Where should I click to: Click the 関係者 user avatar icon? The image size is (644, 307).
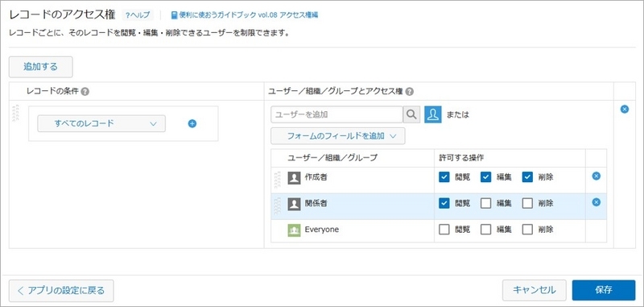(x=294, y=204)
